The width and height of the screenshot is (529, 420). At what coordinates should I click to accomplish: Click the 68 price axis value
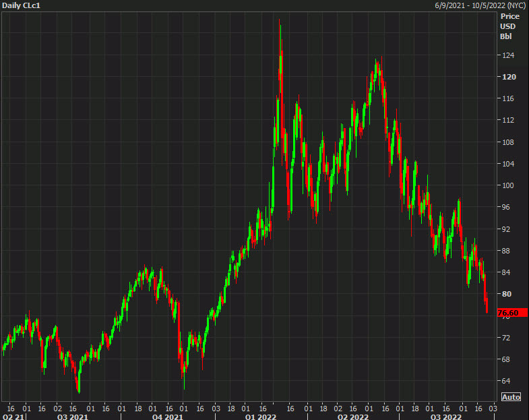(x=506, y=359)
